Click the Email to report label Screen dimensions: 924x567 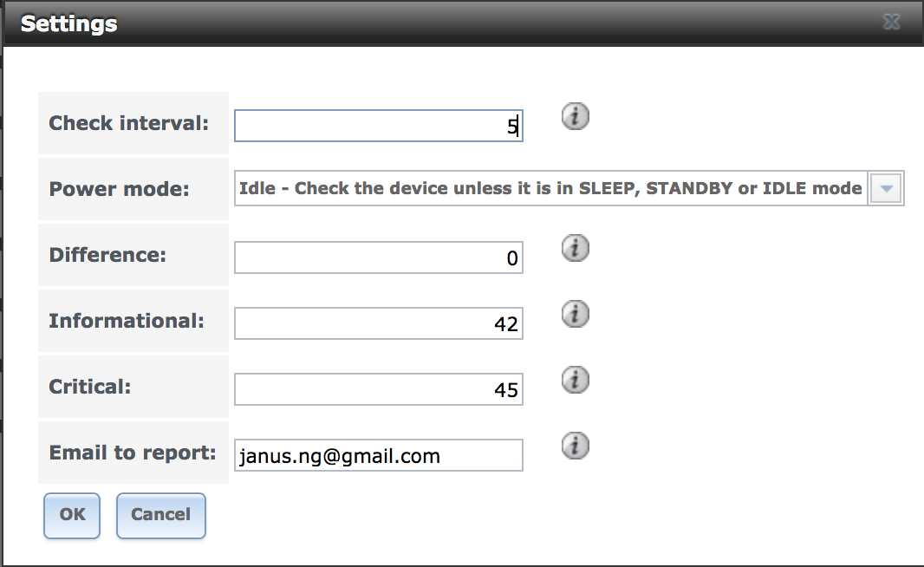(x=133, y=453)
